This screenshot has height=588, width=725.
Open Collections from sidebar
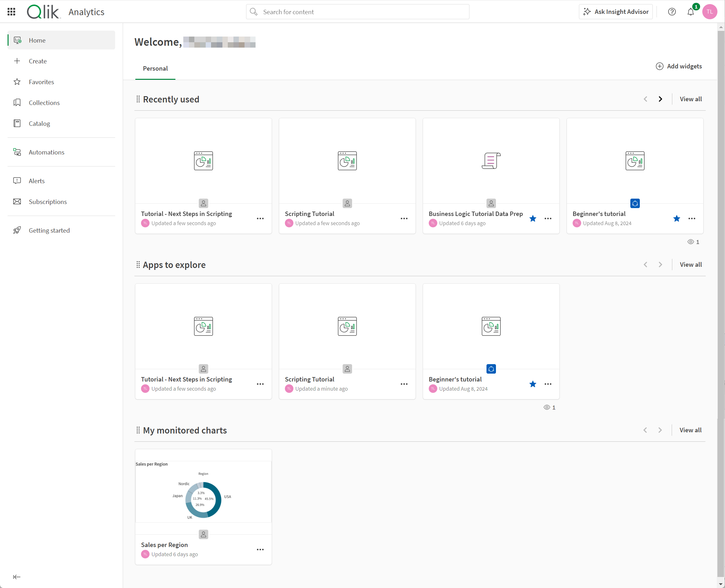point(44,102)
